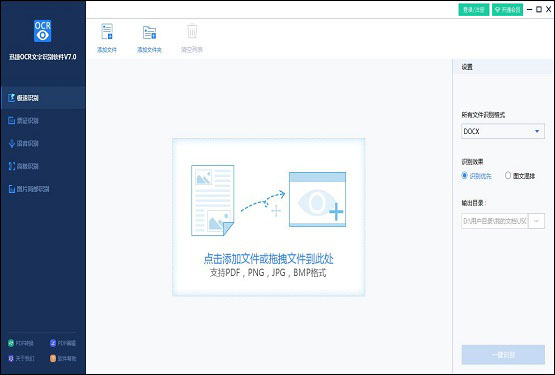Open 极速识别 in the sidebar
Viewport: 555px width, 375px height.
pos(43,98)
